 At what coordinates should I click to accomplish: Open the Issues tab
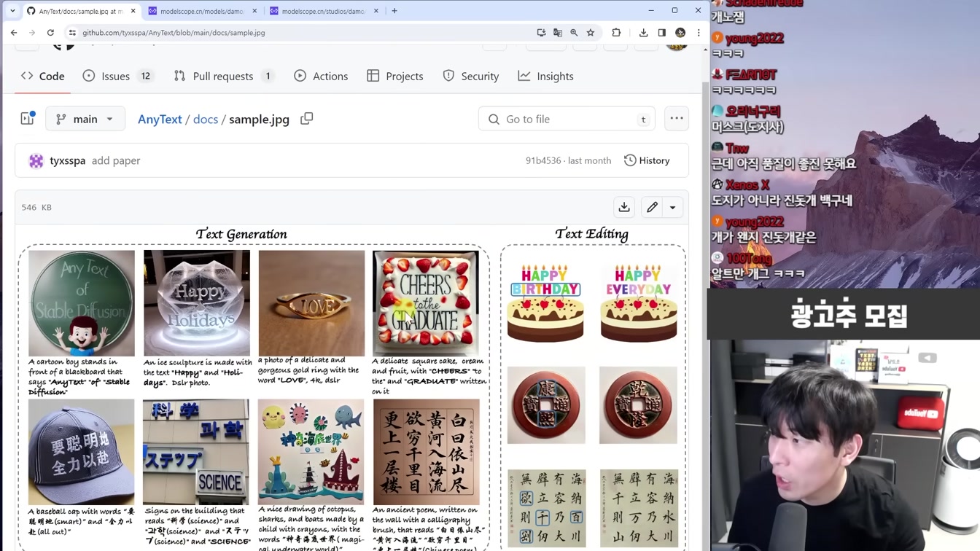click(117, 76)
